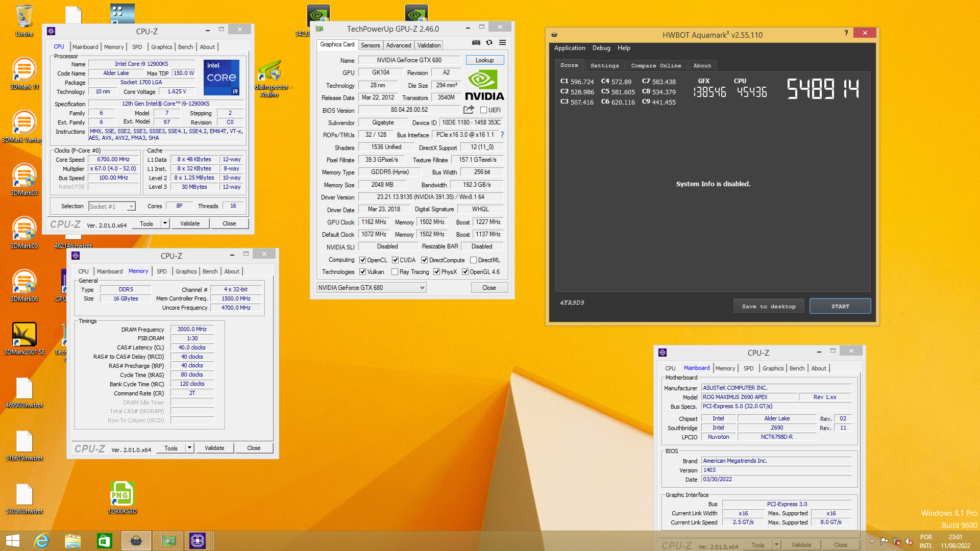This screenshot has height=551, width=980.
Task: Open 3DMark06 desktop shortcut
Action: click(24, 285)
